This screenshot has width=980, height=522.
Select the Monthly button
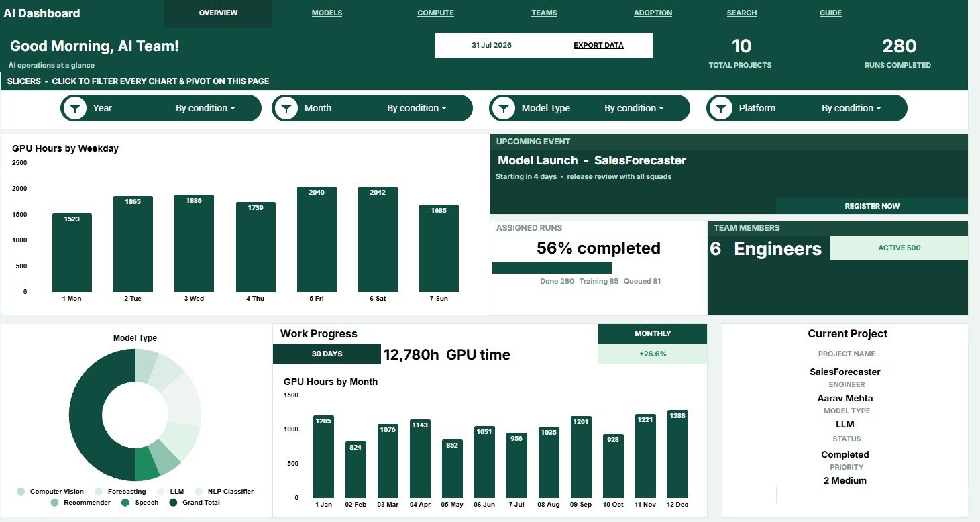(x=653, y=333)
